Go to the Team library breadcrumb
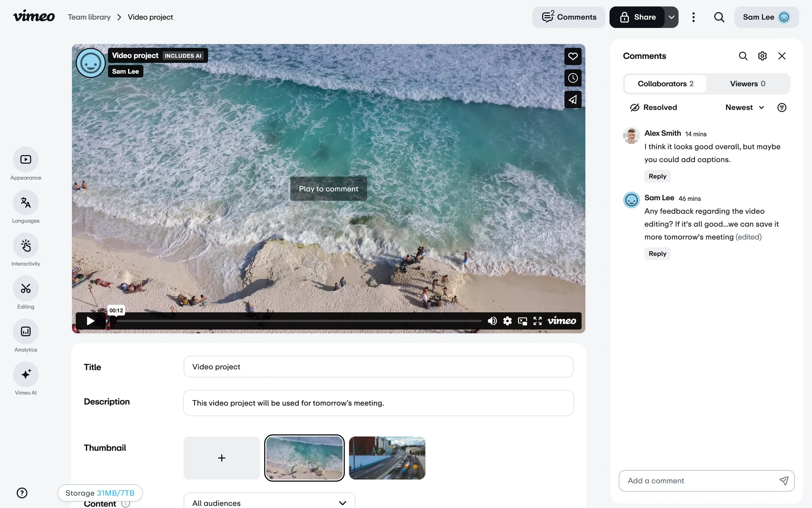 [89, 17]
